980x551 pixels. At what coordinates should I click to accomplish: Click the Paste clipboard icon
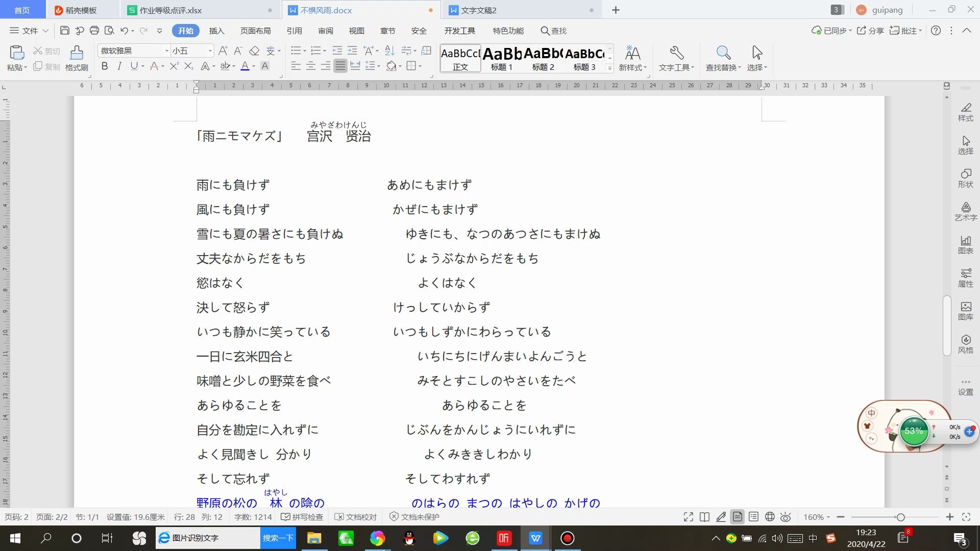point(16,53)
